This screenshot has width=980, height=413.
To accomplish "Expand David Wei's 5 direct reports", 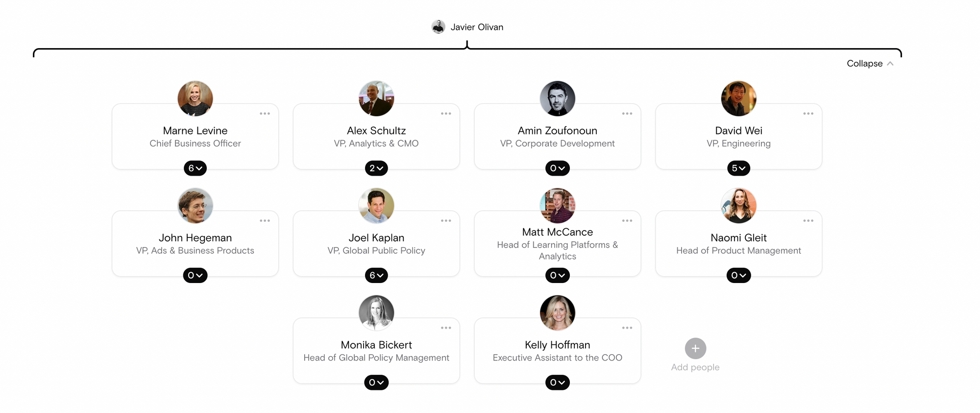I will [x=738, y=168].
